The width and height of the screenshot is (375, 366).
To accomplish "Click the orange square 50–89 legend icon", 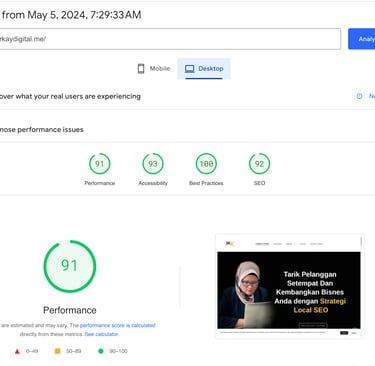I will 57,351.
